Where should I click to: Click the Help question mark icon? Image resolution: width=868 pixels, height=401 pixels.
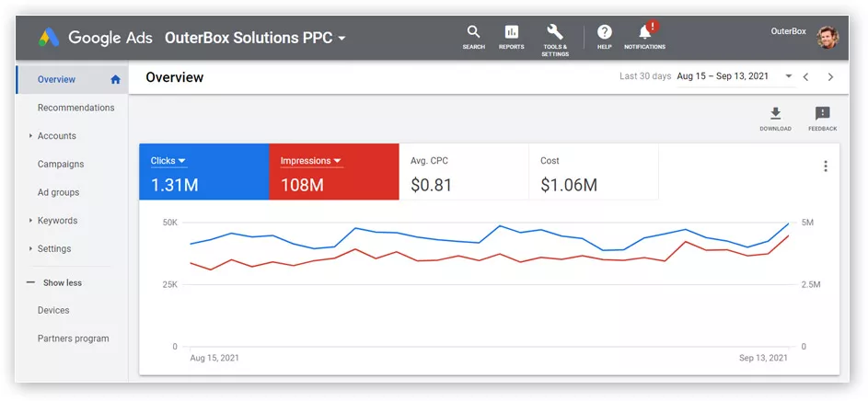coord(604,33)
